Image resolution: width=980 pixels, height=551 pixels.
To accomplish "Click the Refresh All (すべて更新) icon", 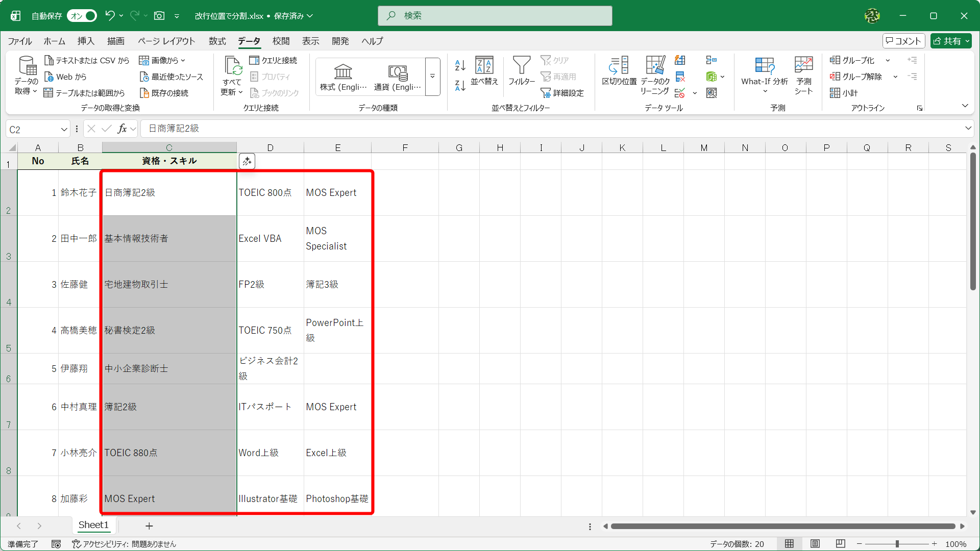I will [x=232, y=66].
